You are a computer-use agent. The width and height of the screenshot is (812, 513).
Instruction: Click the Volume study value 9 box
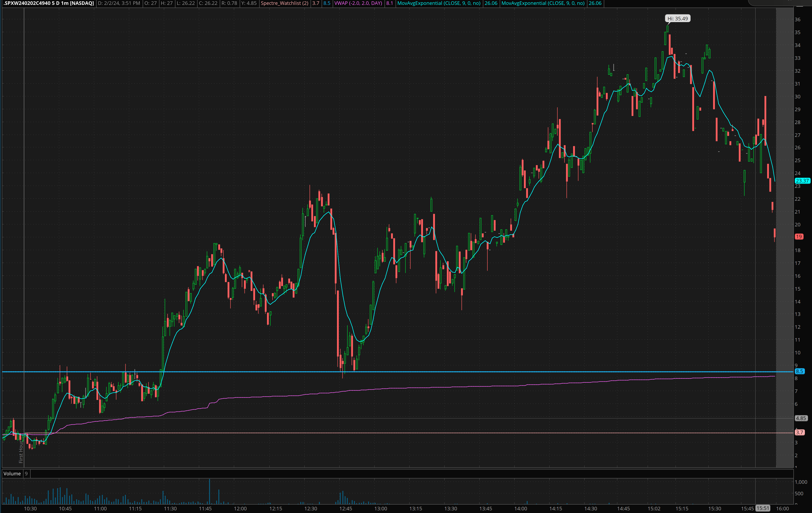[26, 474]
